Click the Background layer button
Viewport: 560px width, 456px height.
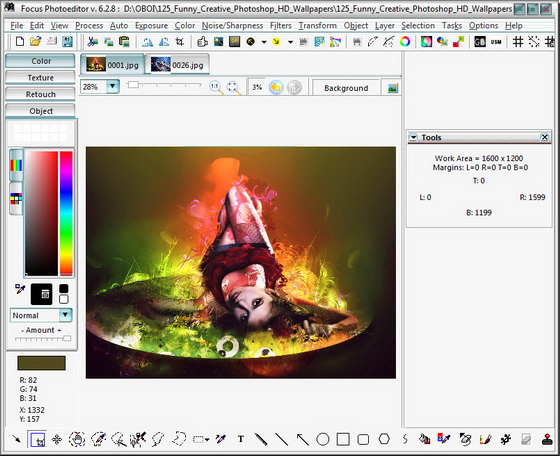pos(346,88)
